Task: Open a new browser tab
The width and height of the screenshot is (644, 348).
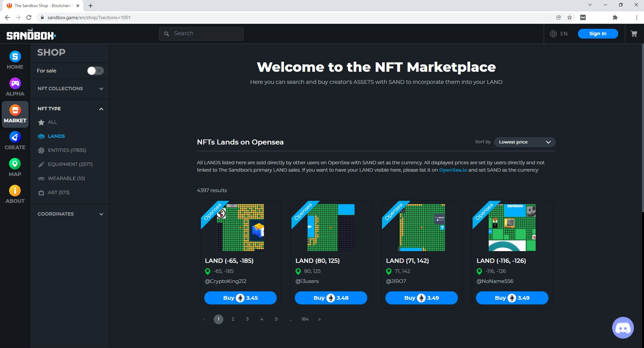Action: (91, 6)
